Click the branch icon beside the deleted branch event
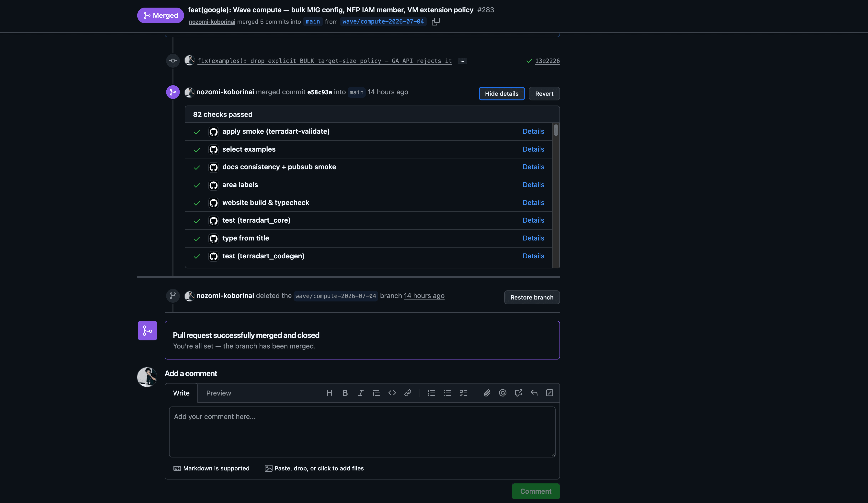 tap(173, 296)
